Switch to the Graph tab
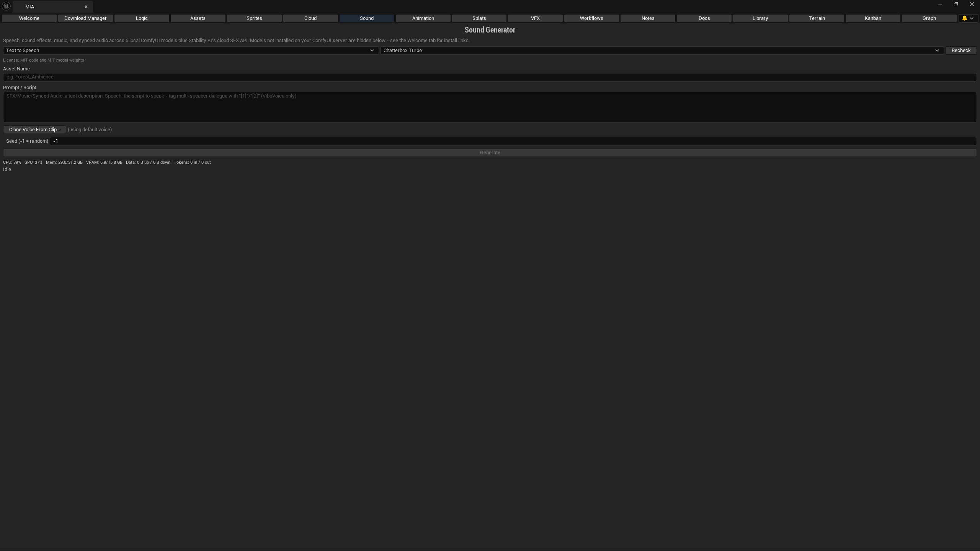The image size is (980, 551). point(929,18)
